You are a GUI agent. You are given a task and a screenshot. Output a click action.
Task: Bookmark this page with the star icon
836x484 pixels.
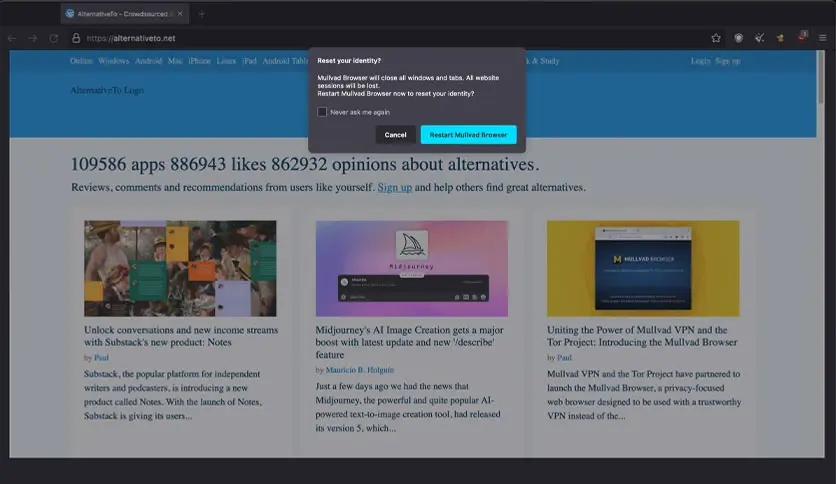(716, 38)
